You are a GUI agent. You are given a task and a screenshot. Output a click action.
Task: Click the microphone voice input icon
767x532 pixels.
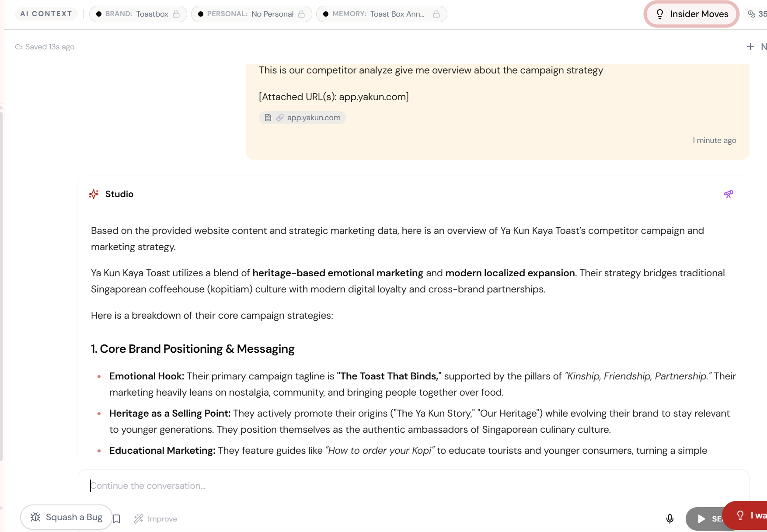[669, 518]
